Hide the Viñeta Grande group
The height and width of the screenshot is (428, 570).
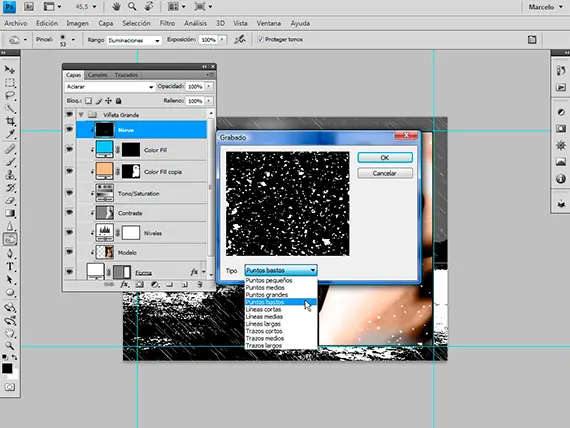pyautogui.click(x=69, y=115)
